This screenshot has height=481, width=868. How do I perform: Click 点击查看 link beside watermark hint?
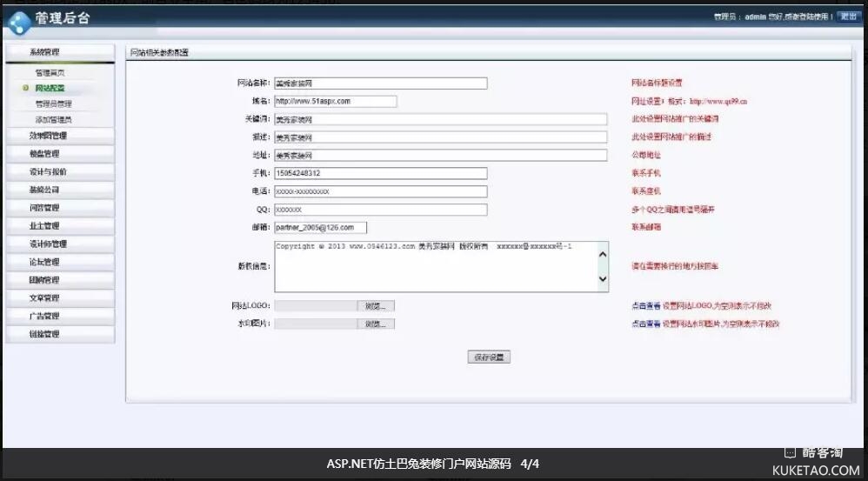coord(646,324)
